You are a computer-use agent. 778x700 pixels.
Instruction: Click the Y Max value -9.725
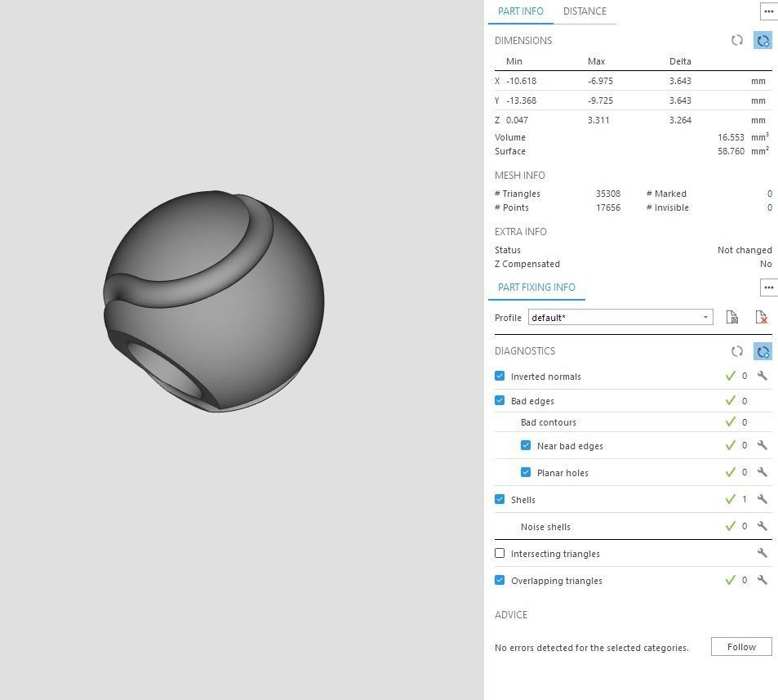point(600,100)
